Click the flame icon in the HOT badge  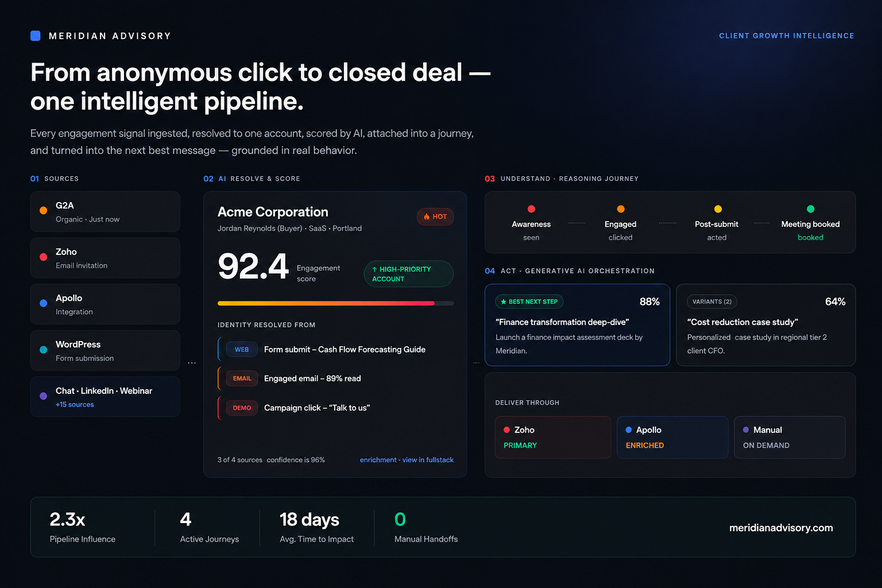coord(427,216)
